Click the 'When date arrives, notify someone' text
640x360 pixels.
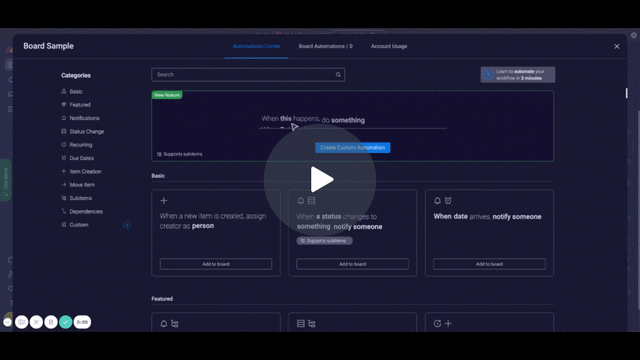(x=487, y=216)
